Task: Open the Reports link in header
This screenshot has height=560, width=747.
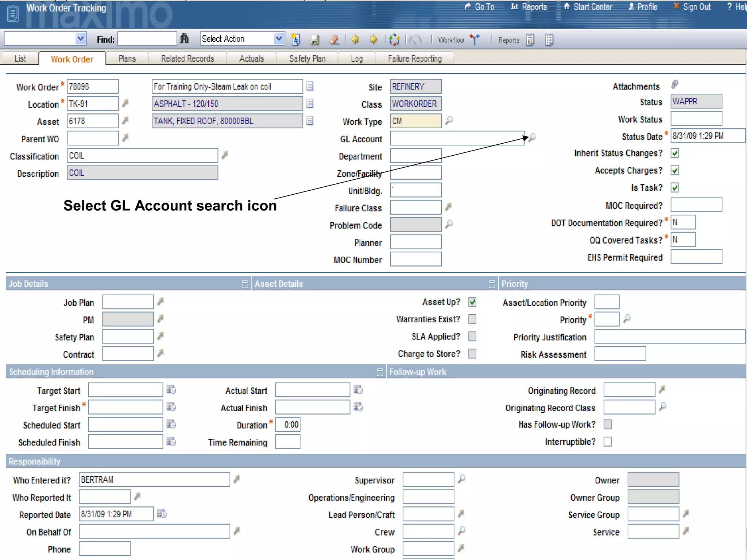Action: pyautogui.click(x=529, y=7)
